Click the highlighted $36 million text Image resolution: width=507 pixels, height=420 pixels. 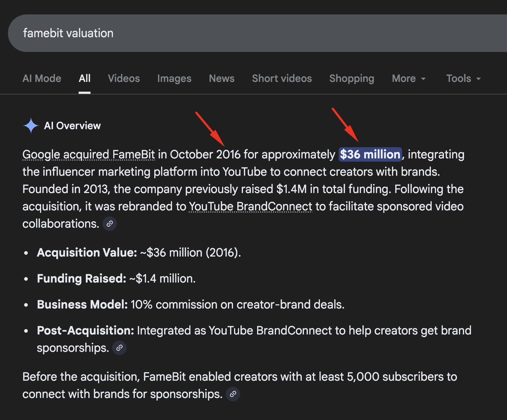[x=370, y=154]
